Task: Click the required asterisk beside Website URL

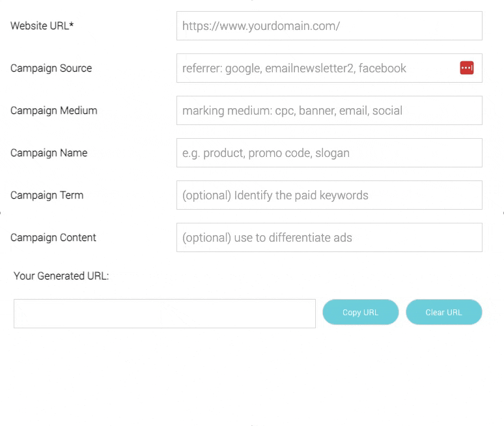Action: [72, 25]
